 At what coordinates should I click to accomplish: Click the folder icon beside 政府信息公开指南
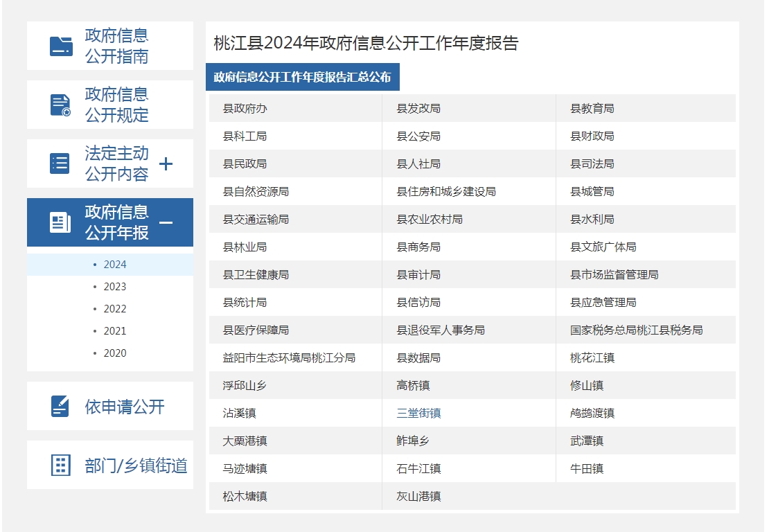click(x=61, y=46)
